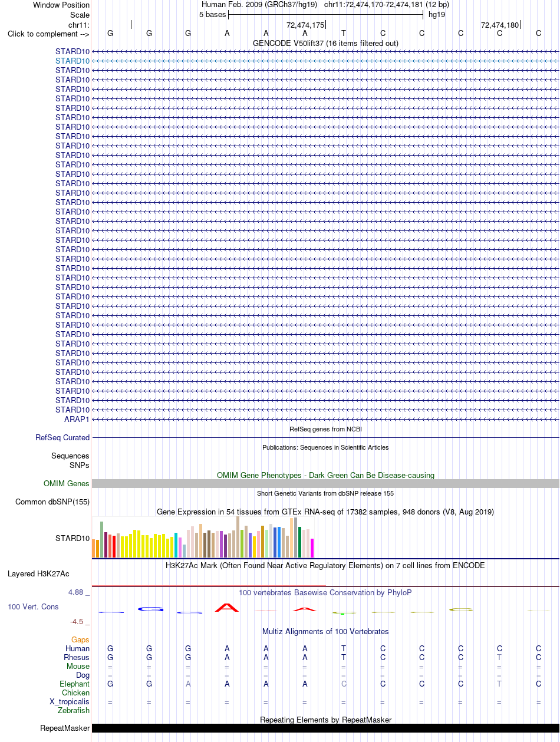Select the Human species label
This screenshot has width=560, height=742.
pos(78,648)
